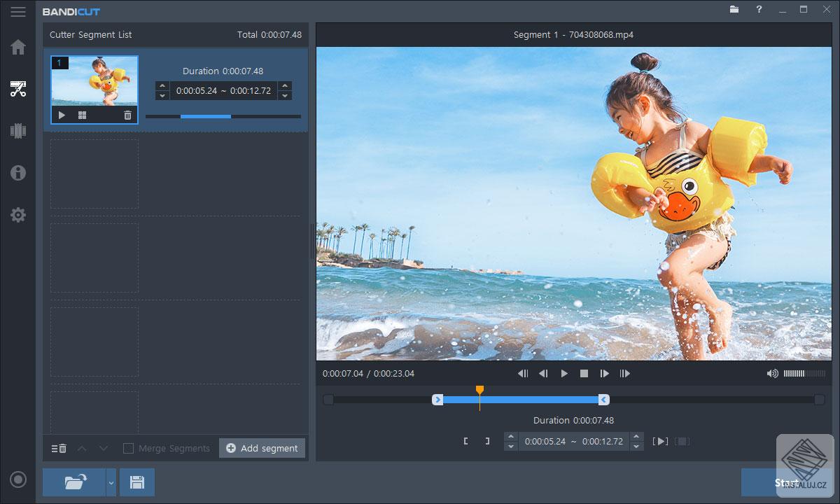Stop the video playback
This screenshot has height=504, width=840.
coord(584,374)
